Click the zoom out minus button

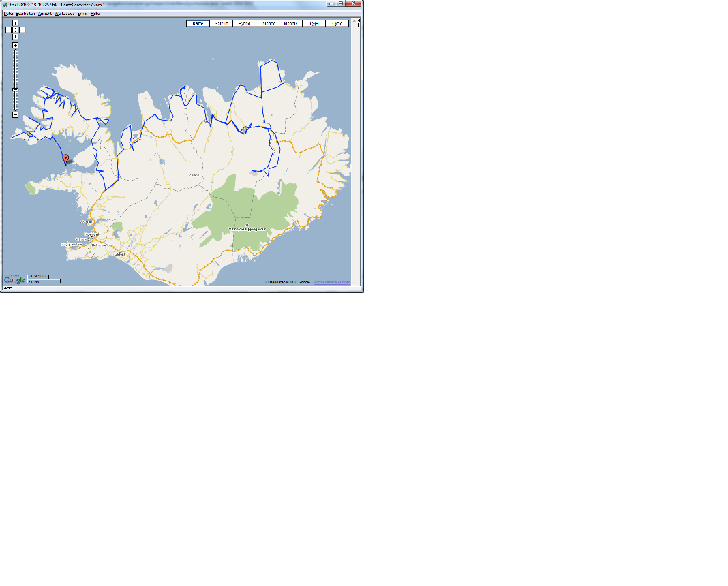(15, 114)
